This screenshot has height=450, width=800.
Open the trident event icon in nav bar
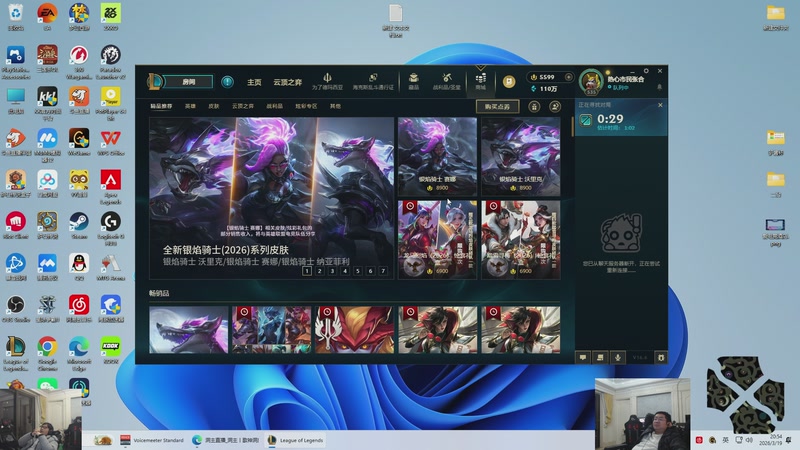(327, 81)
